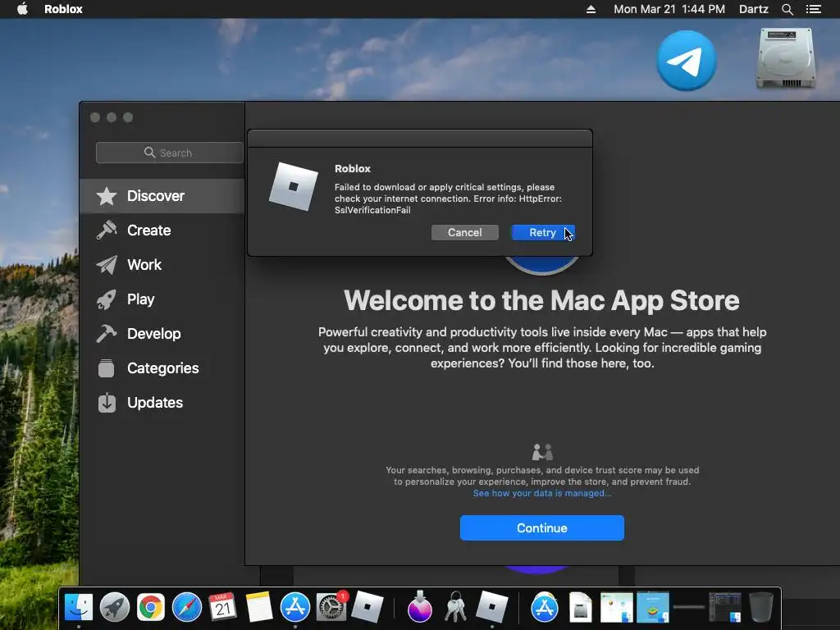840x630 pixels.
Task: Open System Preferences from the Dock
Action: [331, 607]
